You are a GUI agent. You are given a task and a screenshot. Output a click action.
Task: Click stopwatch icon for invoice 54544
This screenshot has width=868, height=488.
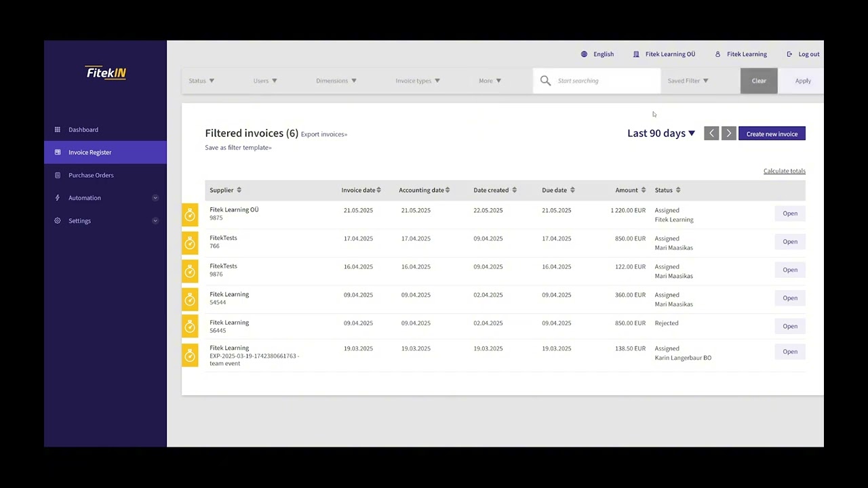[x=190, y=298]
